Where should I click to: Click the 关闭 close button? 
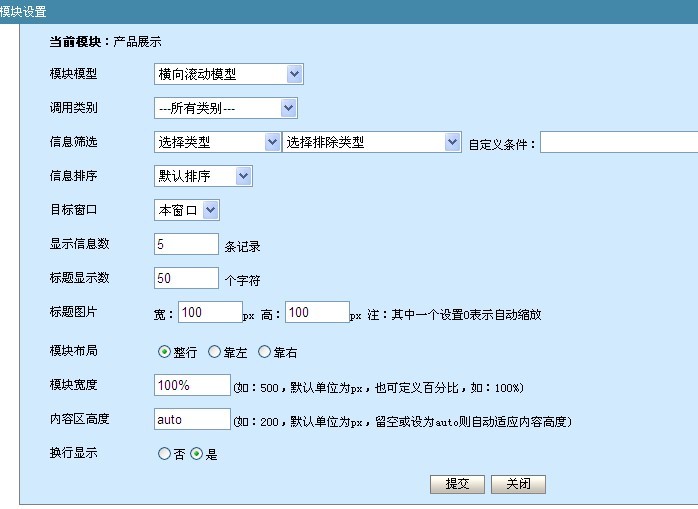tap(518, 484)
